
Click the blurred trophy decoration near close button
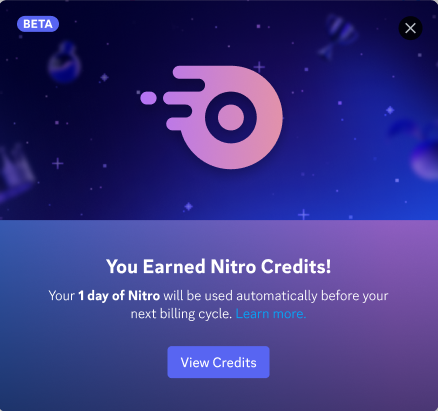coord(337,36)
